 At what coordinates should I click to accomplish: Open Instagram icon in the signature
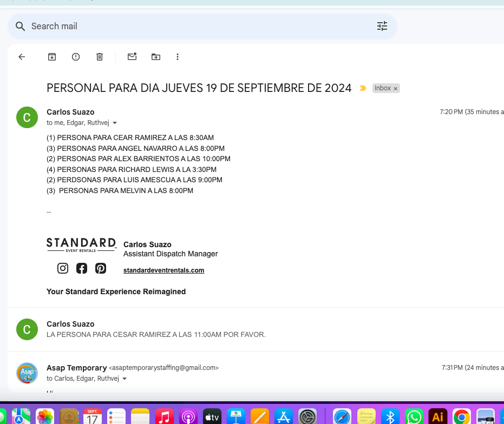coord(63,268)
